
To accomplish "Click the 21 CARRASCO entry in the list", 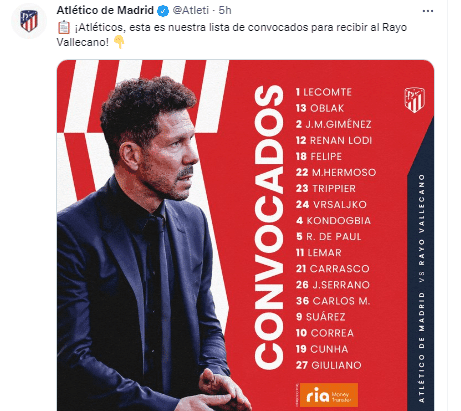I will (x=333, y=269).
